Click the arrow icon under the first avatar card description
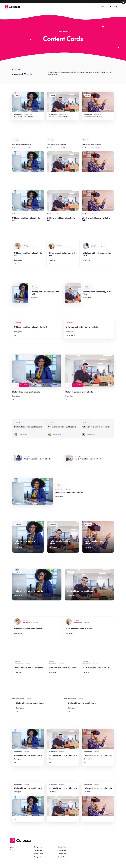126x868 pixels. click(x=15, y=264)
